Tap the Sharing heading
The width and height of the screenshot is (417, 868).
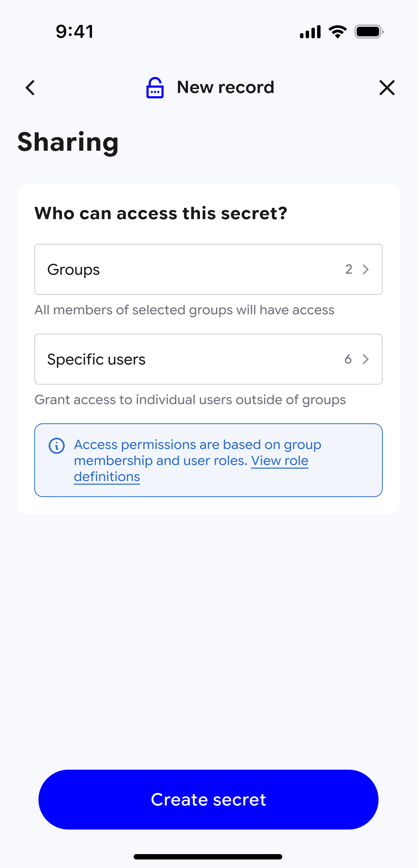click(x=68, y=142)
